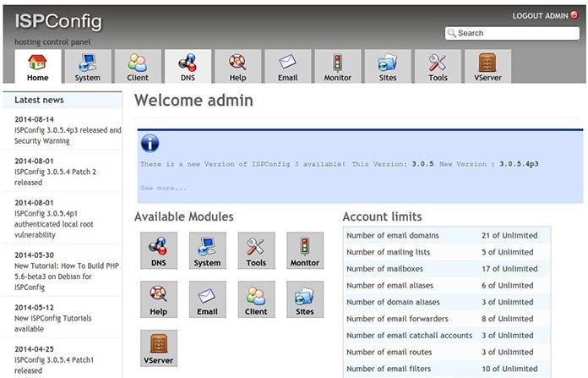Open the VServer cabinet module icon

coord(159,348)
